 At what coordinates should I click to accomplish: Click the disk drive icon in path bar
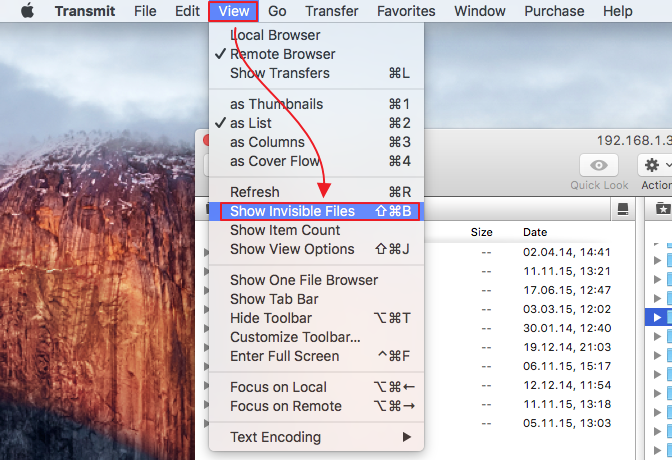point(623,209)
